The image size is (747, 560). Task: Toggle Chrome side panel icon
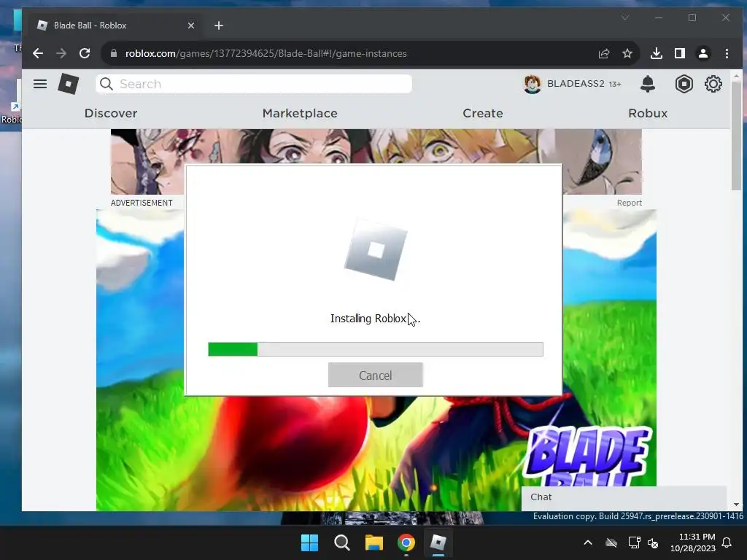[680, 53]
